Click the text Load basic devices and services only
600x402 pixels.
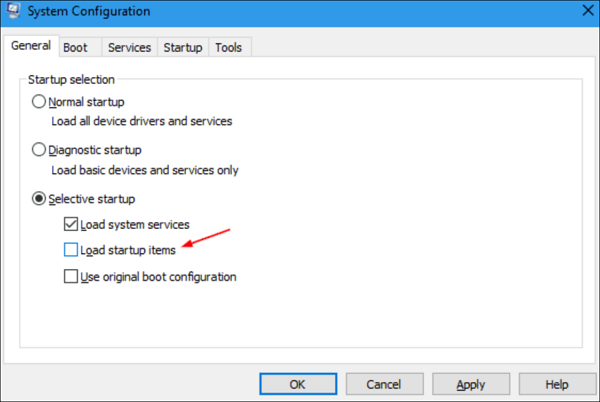(145, 169)
